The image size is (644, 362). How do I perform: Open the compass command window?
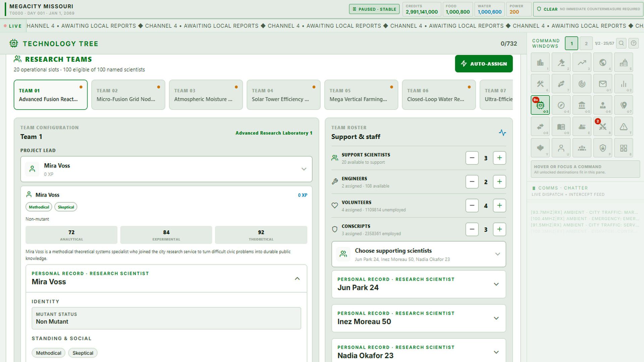point(561,105)
